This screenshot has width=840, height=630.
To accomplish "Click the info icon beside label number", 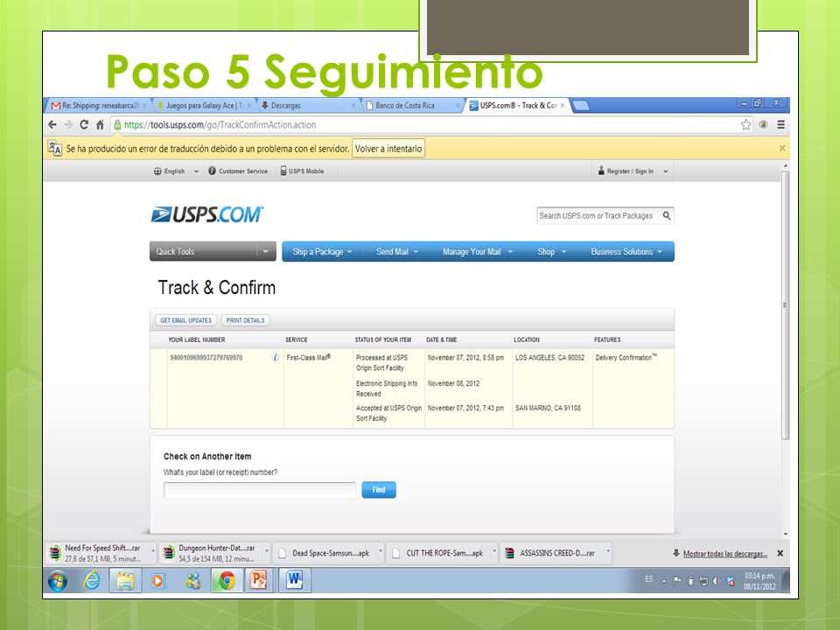I will [x=276, y=357].
